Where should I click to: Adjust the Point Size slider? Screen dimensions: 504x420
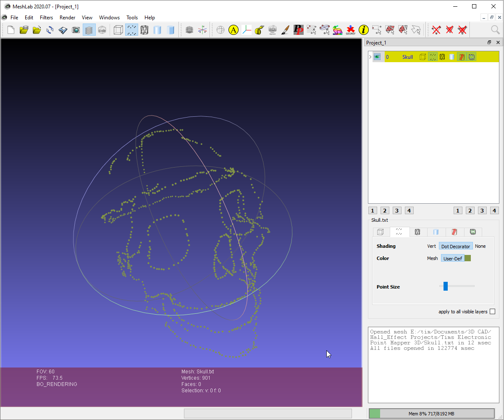[x=445, y=286]
